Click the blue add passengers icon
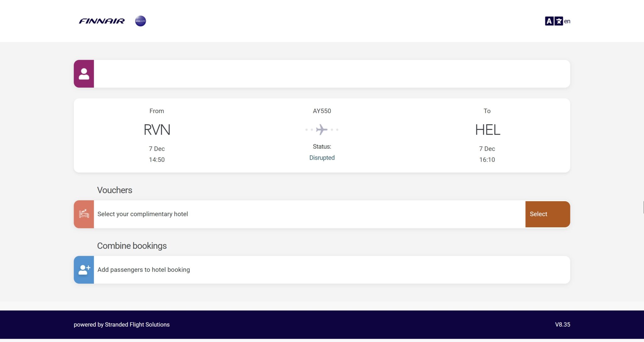The height and width of the screenshot is (342, 644). coord(84,270)
